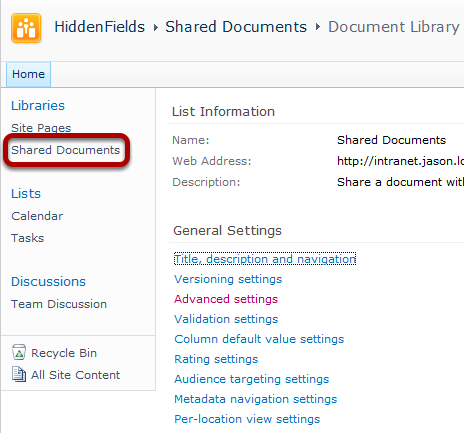Open the HiddenFields breadcrumb link
The width and height of the screenshot is (464, 433).
(x=100, y=27)
